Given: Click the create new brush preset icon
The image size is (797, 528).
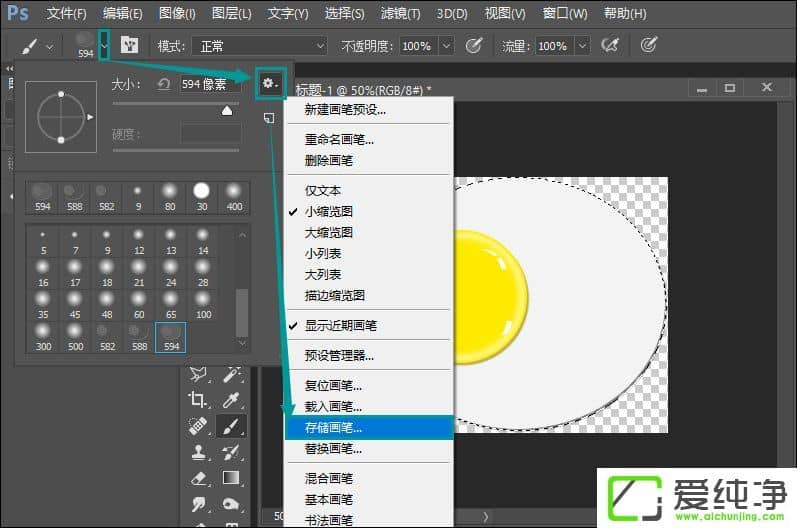Looking at the screenshot, I should [x=269, y=118].
